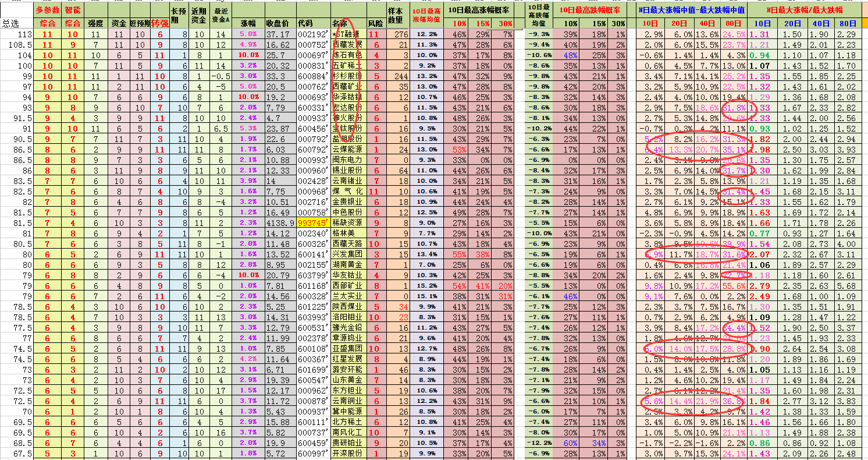
Task: Select the stock name 西部矿业
Action: (x=348, y=286)
